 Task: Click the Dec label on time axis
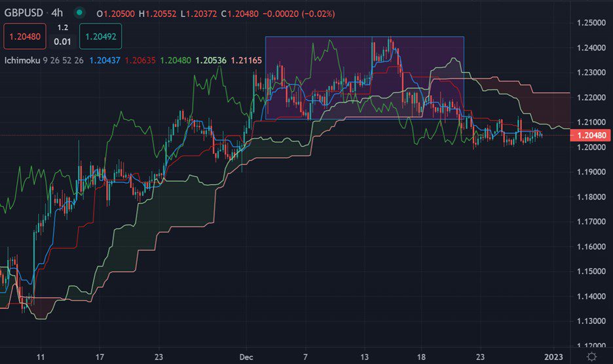pos(246,357)
